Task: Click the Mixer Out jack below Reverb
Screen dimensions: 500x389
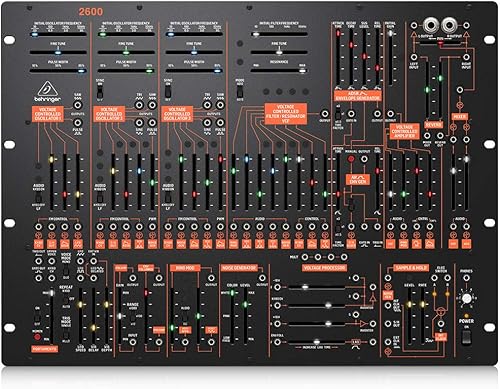Action: tap(427, 136)
